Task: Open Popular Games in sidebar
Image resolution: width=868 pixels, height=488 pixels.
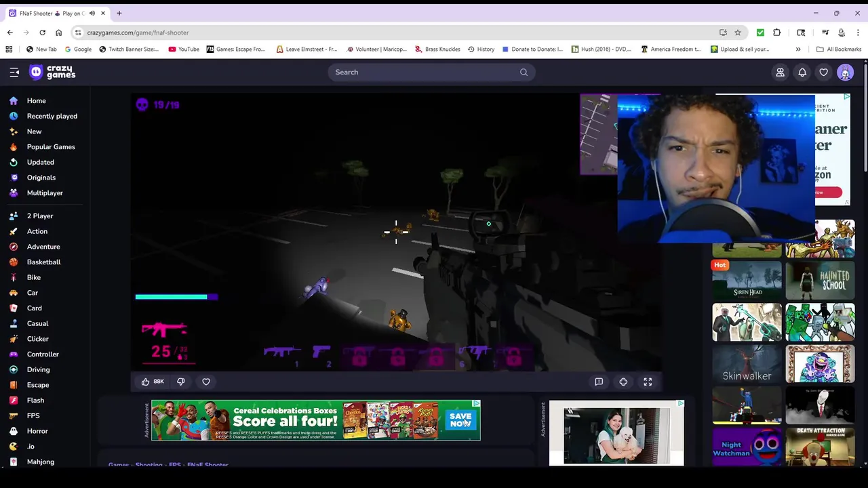Action: pyautogui.click(x=51, y=147)
